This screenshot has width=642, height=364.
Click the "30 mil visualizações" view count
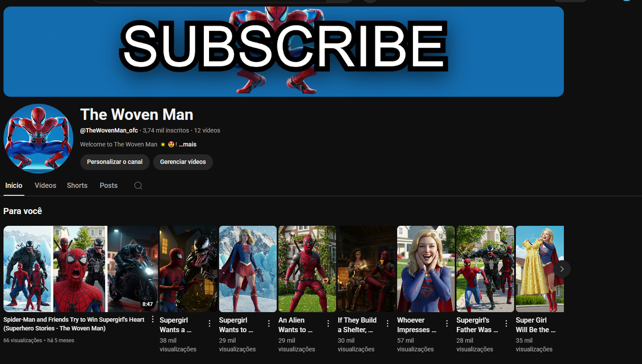356,345
